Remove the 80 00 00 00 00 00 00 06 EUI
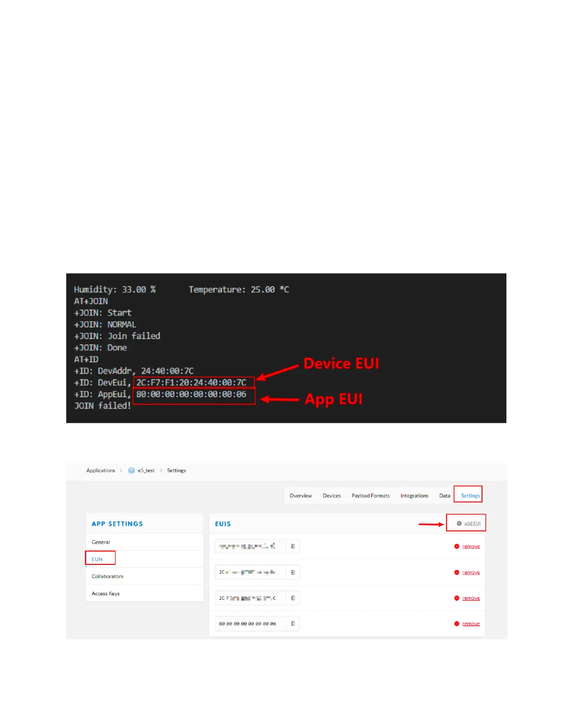The height and width of the screenshot is (728, 563). 471,624
